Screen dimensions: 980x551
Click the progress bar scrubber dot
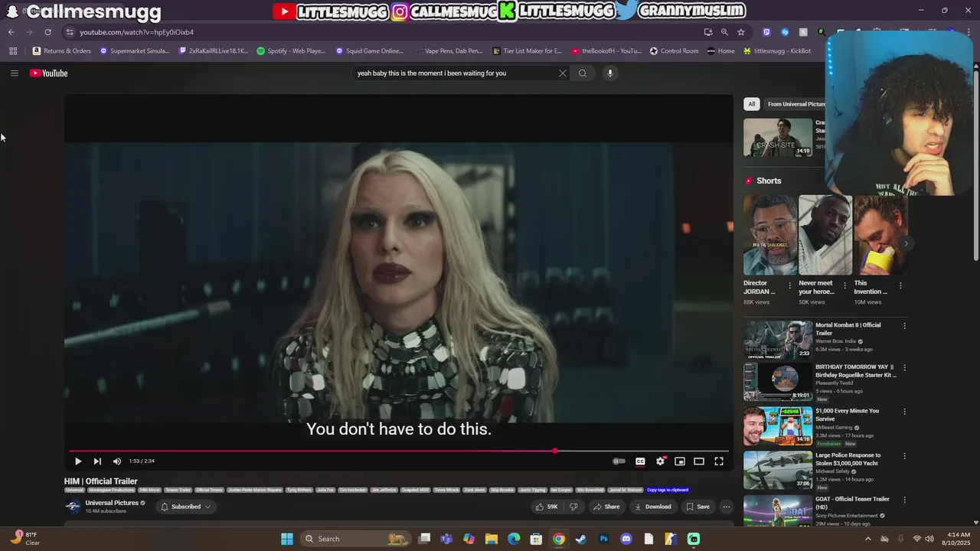(555, 451)
